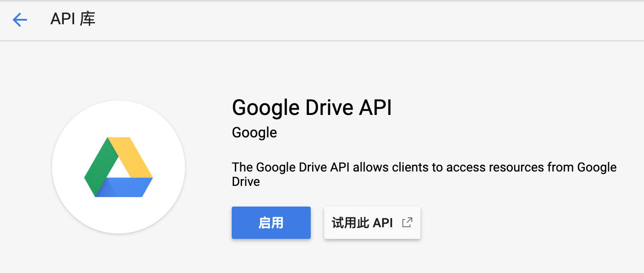Click the Google Drive API description text
Image resolution: width=644 pixels, height=273 pixels.
(424, 174)
